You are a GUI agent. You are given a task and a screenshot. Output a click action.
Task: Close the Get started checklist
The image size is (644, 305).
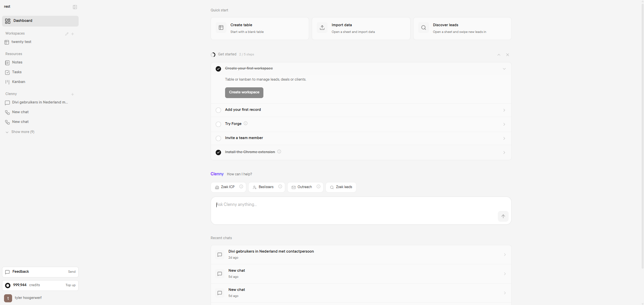(508, 55)
